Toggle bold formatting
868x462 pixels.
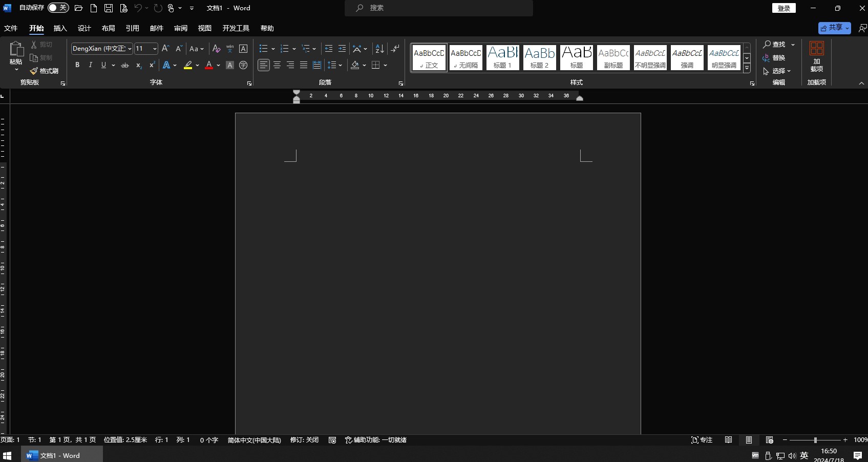pyautogui.click(x=77, y=65)
